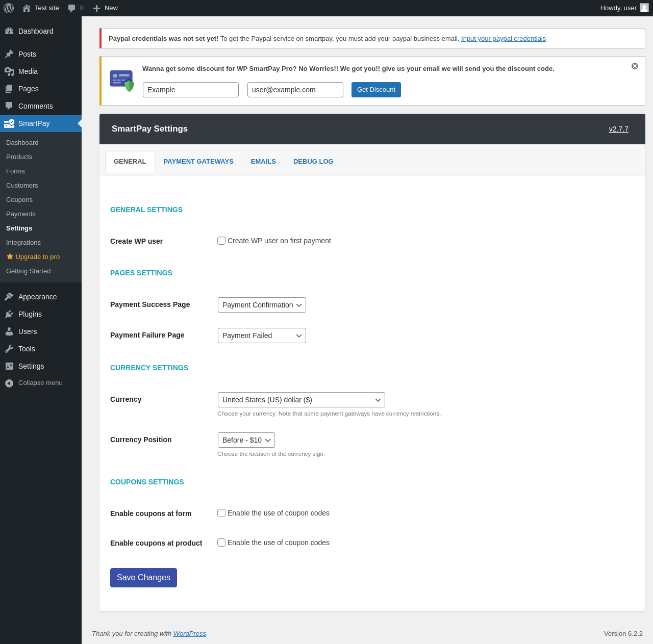Open the Payment Success Page dropdown

[x=262, y=305]
